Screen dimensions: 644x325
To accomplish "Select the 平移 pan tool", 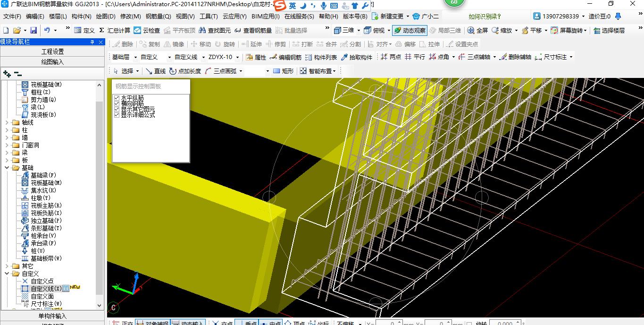I will pos(532,30).
